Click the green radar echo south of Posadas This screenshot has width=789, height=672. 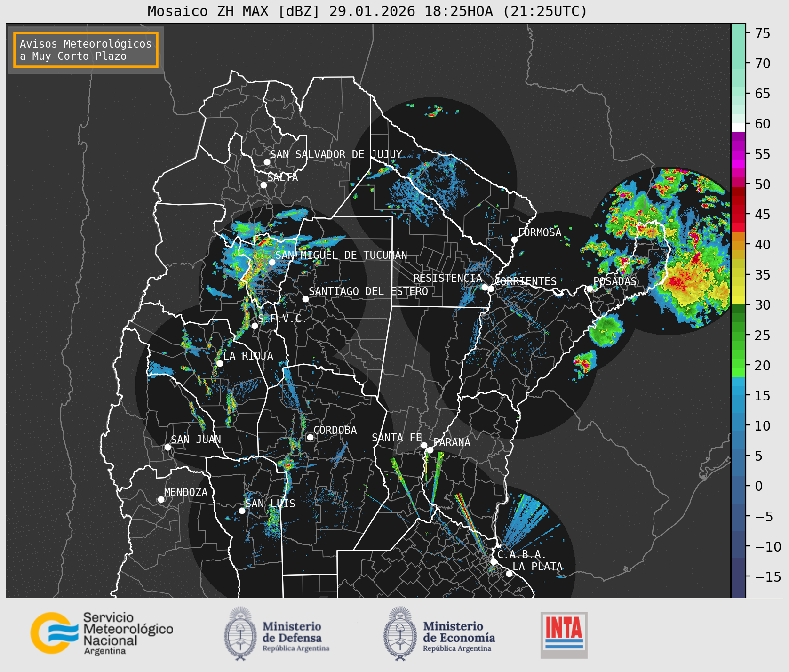(606, 330)
